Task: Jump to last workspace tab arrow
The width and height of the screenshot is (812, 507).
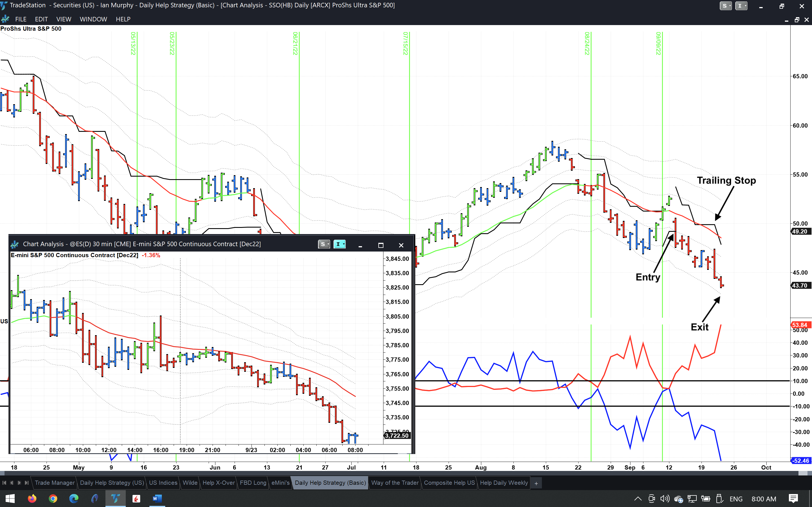Action: pos(27,482)
